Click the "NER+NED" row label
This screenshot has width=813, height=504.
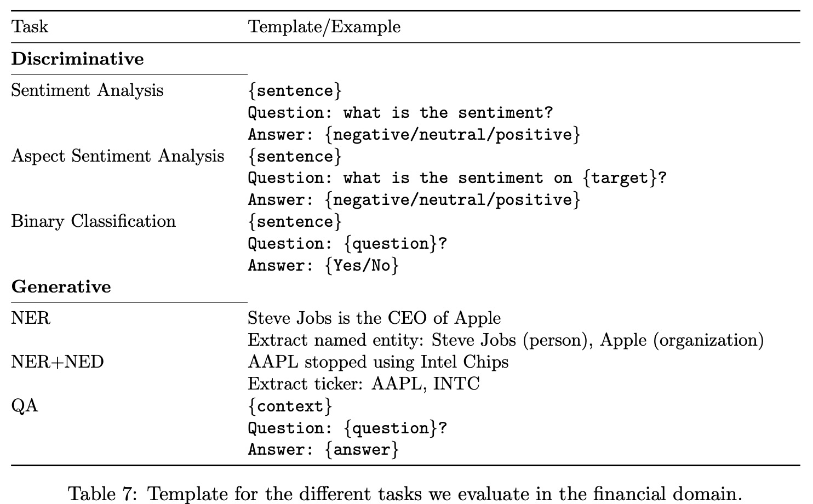58,362
